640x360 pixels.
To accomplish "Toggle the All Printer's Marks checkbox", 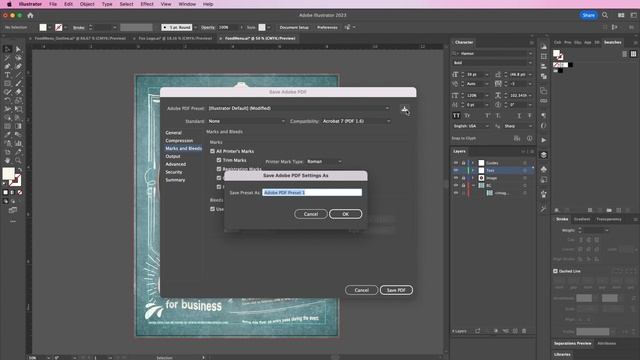I will (x=212, y=151).
